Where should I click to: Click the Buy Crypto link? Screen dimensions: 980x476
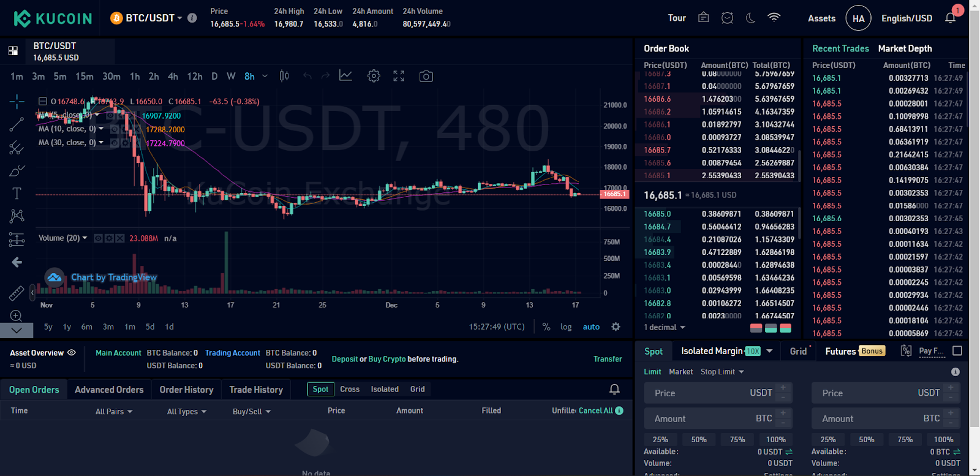click(x=387, y=359)
